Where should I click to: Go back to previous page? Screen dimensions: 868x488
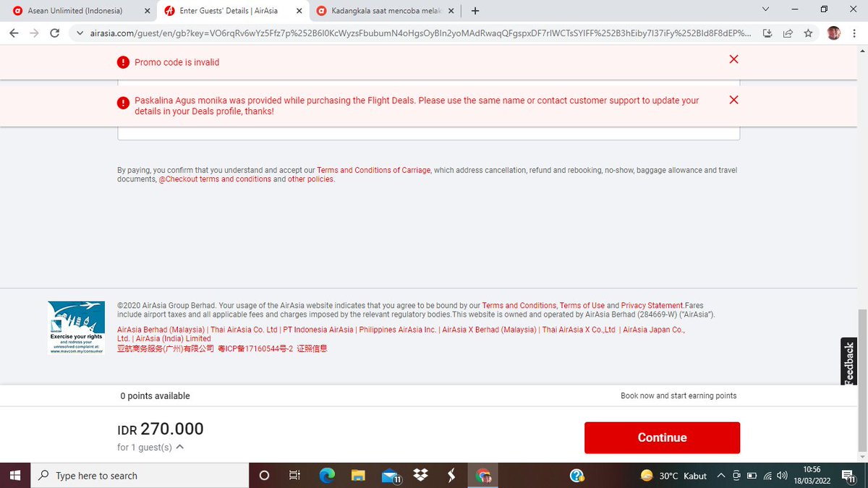pyautogui.click(x=14, y=33)
